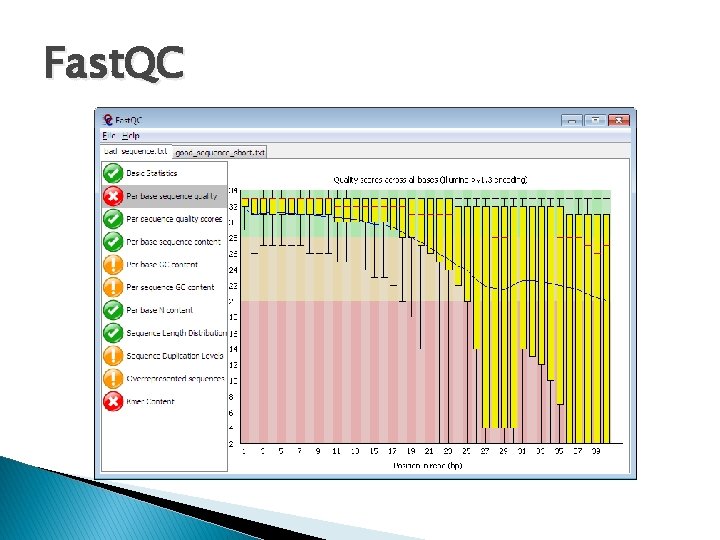Switch to good_sequence_short.txt tab
The image size is (720, 540).
(x=219, y=152)
